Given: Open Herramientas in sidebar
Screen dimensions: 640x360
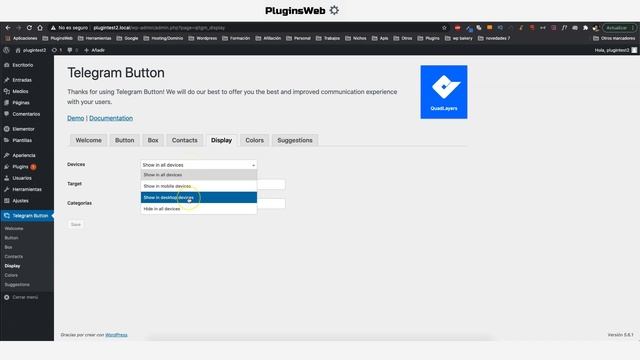Looking at the screenshot, I should (27, 189).
